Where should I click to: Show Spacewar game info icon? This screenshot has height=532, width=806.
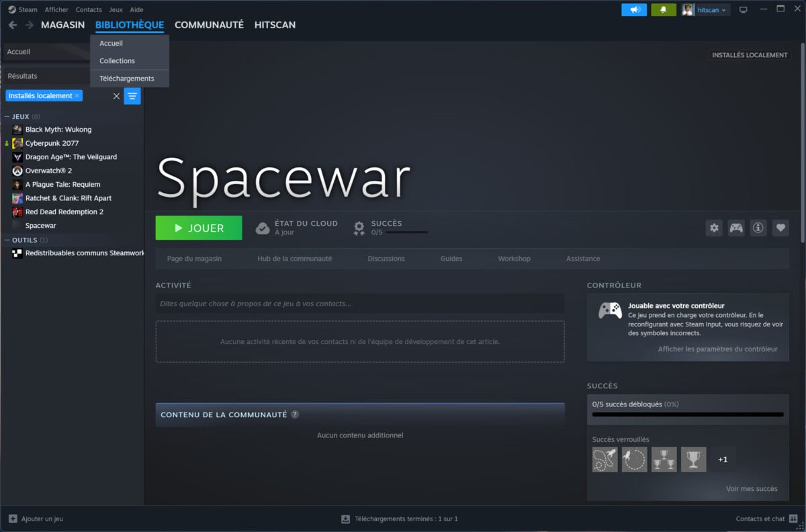(758, 228)
